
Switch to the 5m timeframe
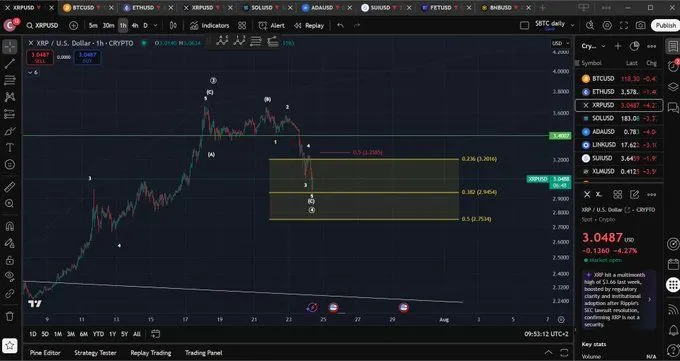[93, 26]
